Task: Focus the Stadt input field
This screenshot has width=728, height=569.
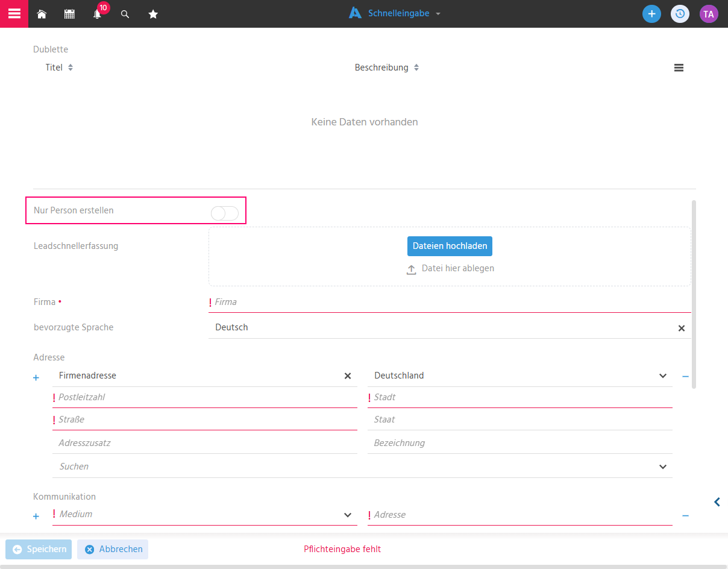Action: (x=519, y=397)
